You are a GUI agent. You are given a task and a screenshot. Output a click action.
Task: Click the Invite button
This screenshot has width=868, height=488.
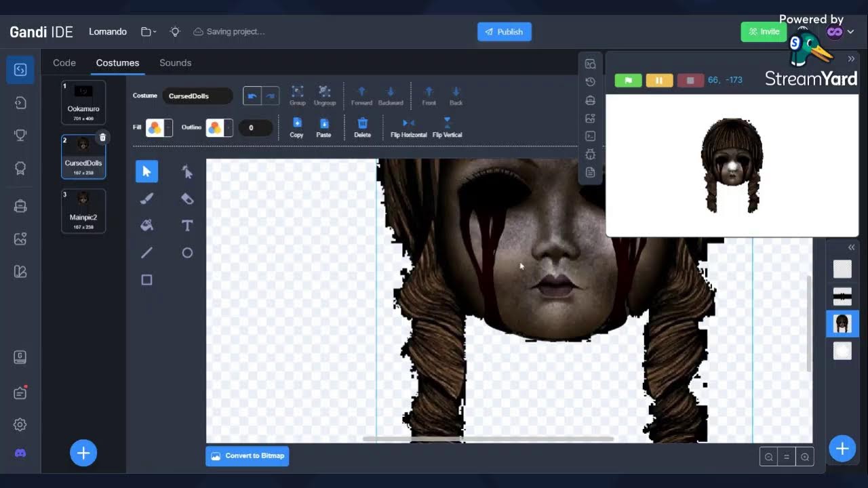(x=764, y=32)
